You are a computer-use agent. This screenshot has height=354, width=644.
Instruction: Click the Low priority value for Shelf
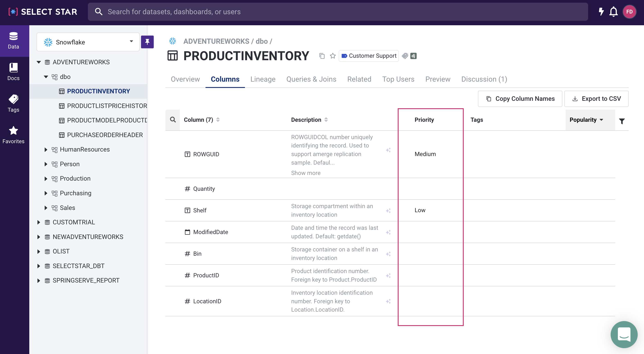click(x=420, y=210)
